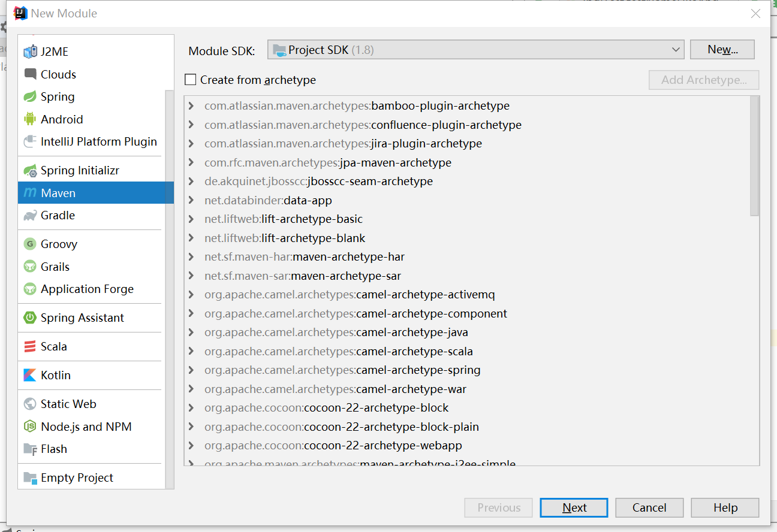Select cocoon-22-archetype-block row text
The width and height of the screenshot is (777, 532).
327,408
